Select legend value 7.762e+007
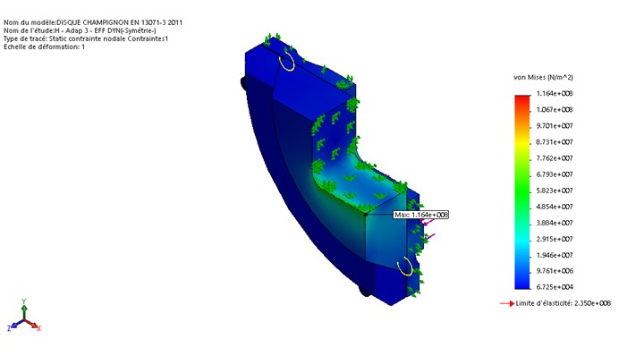Image resolution: width=644 pixels, height=356 pixels. 555,158
